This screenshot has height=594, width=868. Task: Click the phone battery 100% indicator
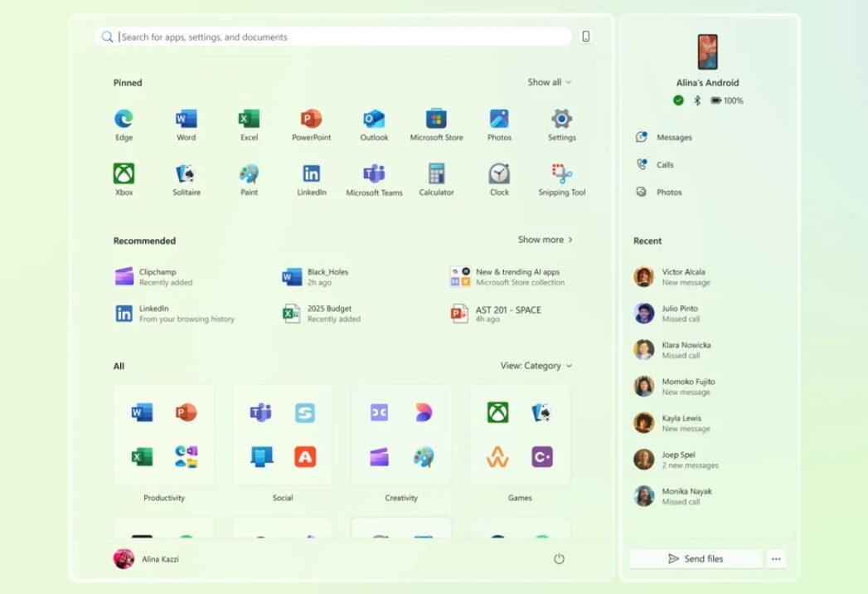coord(727,100)
